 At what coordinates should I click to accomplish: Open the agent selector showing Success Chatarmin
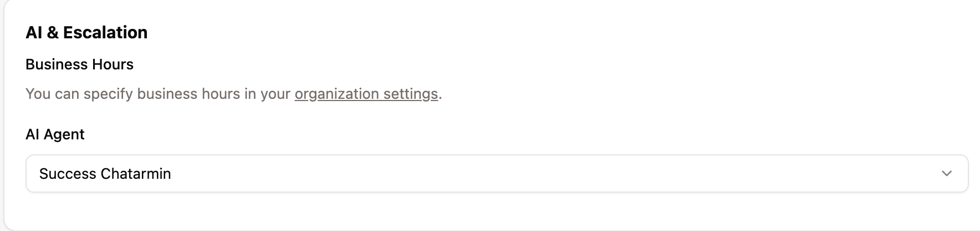pyautogui.click(x=497, y=174)
